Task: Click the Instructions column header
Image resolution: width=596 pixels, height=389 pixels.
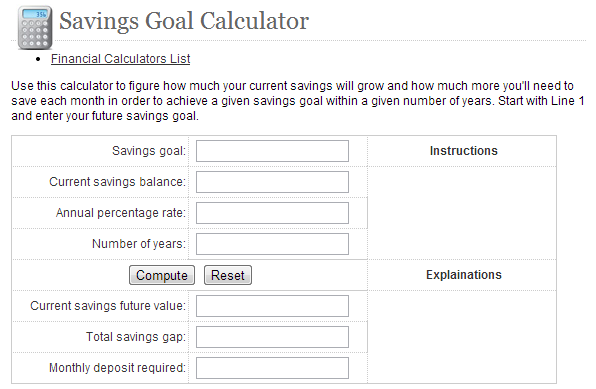Action: tap(463, 151)
